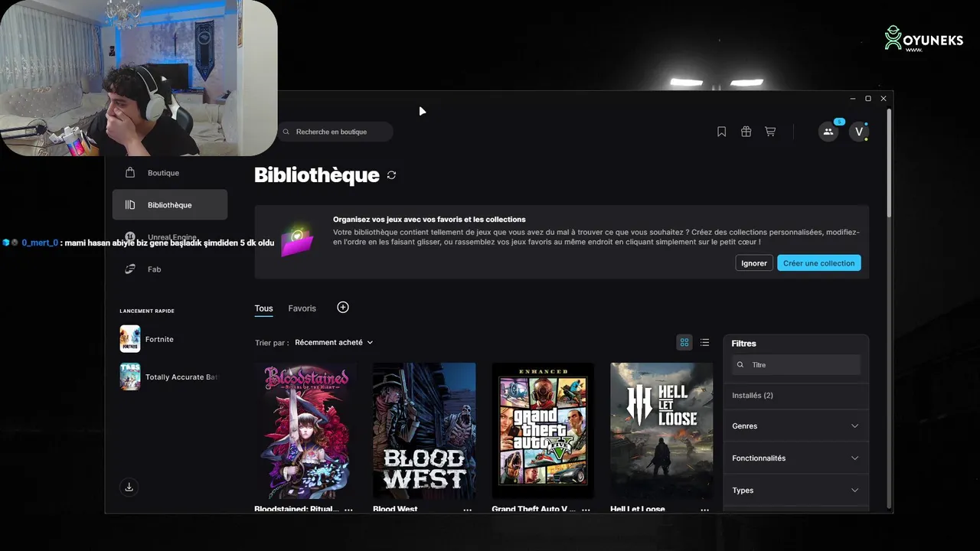Image resolution: width=980 pixels, height=551 pixels.
Task: Click Créer une collection button
Action: coord(818,263)
